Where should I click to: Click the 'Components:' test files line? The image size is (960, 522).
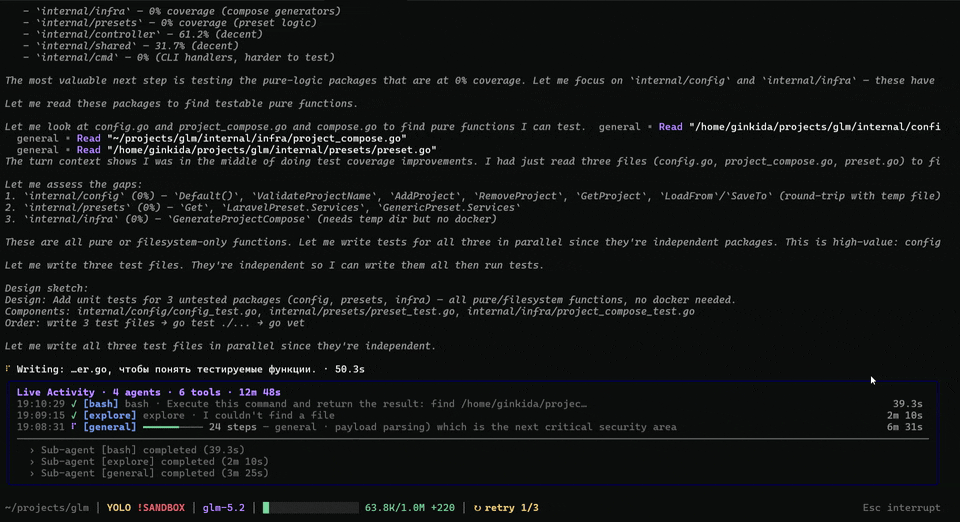350,311
